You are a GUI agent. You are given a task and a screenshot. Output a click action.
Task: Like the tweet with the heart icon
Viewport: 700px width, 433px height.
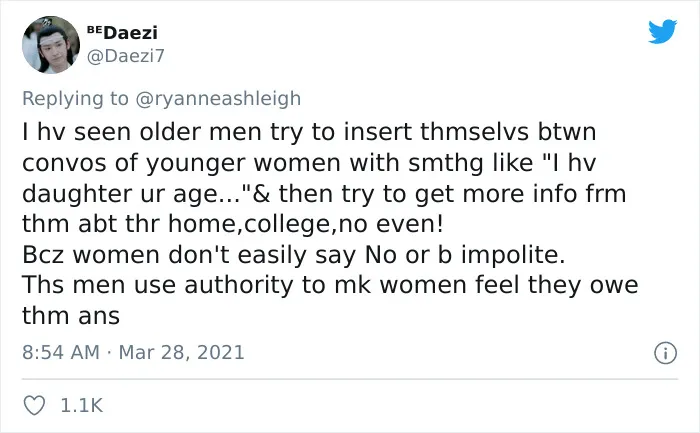pos(34,405)
